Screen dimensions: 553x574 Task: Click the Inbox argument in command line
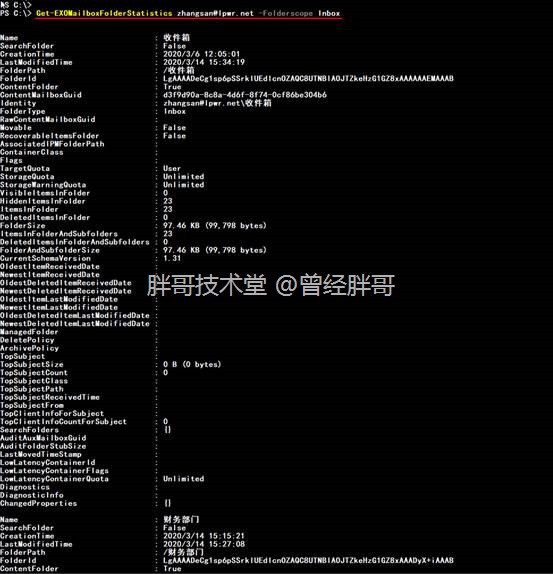(329, 14)
